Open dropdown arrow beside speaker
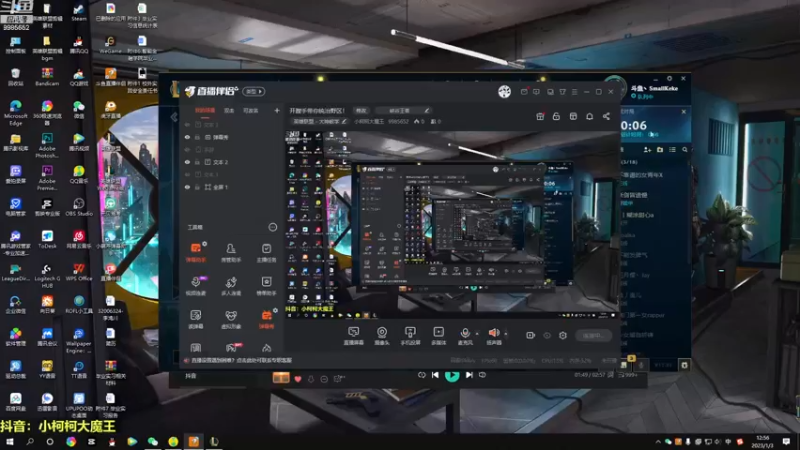 pyautogui.click(x=506, y=334)
